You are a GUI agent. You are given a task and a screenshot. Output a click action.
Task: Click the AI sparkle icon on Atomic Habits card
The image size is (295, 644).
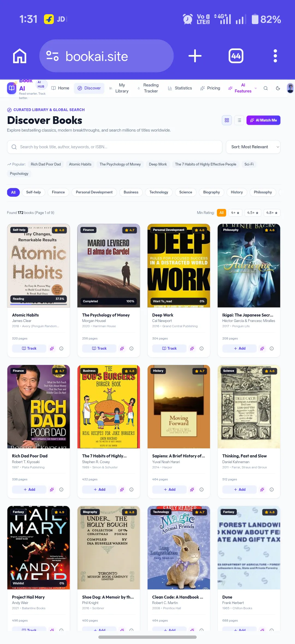coord(52,348)
